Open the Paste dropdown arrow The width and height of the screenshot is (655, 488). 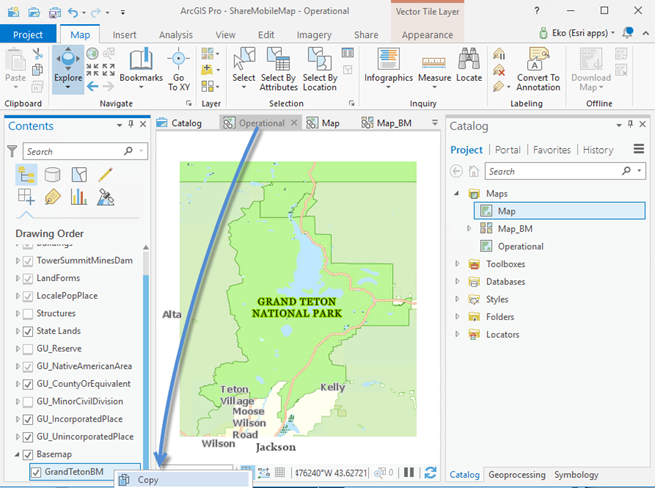point(15,87)
